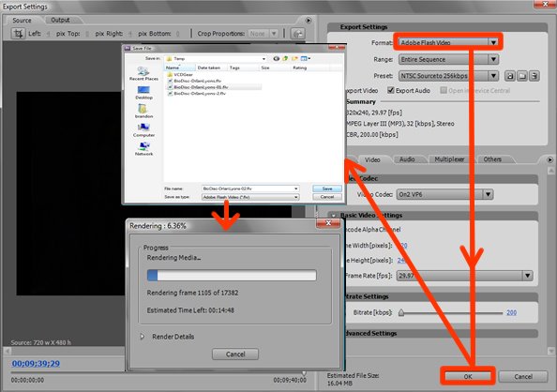Screen dimensions: 557x392
Task: Open the Frame Rate dropdown showing 29.97
Action: tap(464, 276)
